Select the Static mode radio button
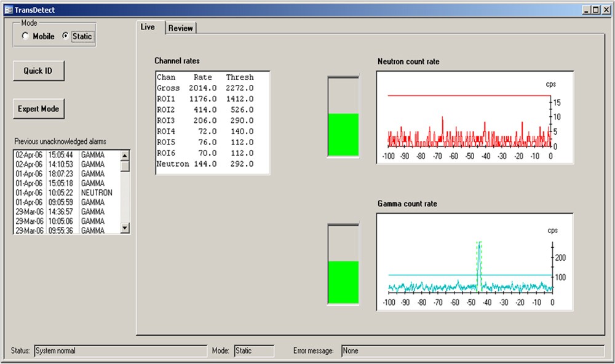The height and width of the screenshot is (364, 615). click(66, 36)
